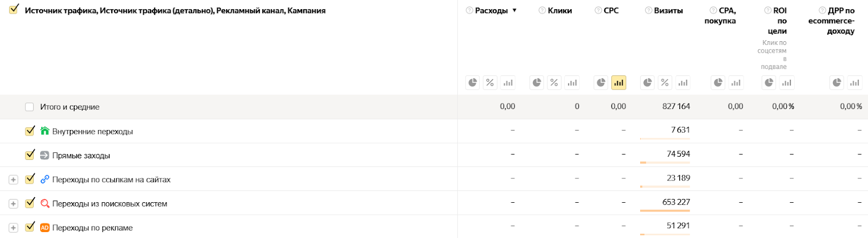
Task: Toggle header checkbox for all traffic sources
Action: pyautogui.click(x=14, y=9)
